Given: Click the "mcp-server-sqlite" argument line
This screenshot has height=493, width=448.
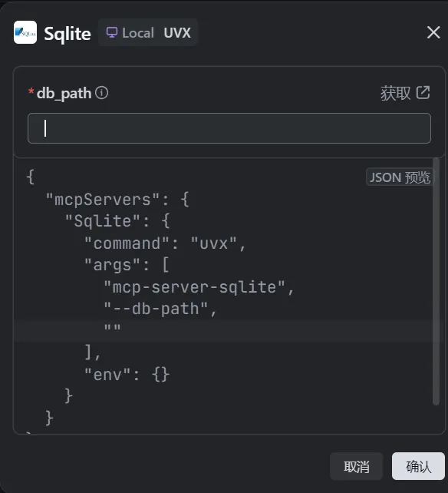Looking at the screenshot, I should (x=199, y=287).
